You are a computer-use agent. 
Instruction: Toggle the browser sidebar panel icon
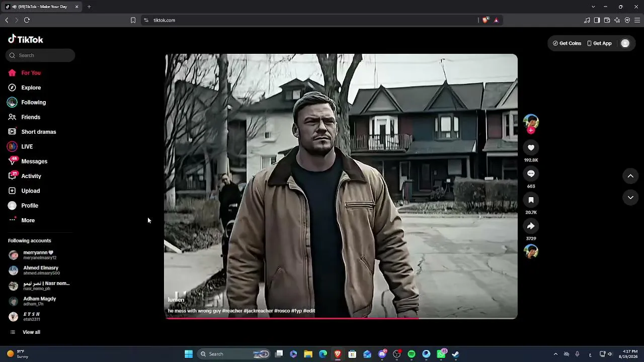coord(597,20)
